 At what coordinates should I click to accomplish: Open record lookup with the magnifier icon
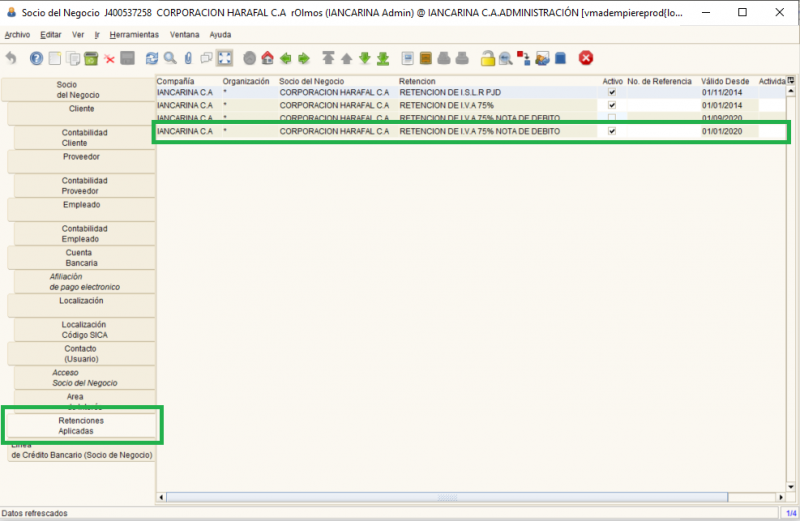[x=170, y=58]
